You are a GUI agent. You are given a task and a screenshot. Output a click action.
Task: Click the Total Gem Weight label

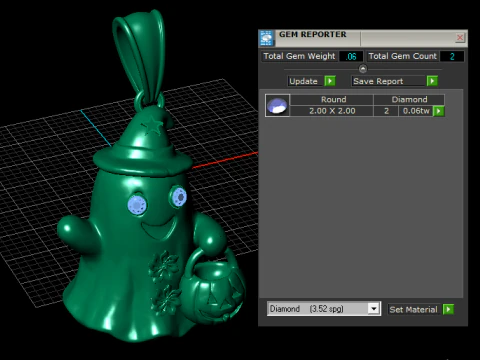pyautogui.click(x=299, y=56)
